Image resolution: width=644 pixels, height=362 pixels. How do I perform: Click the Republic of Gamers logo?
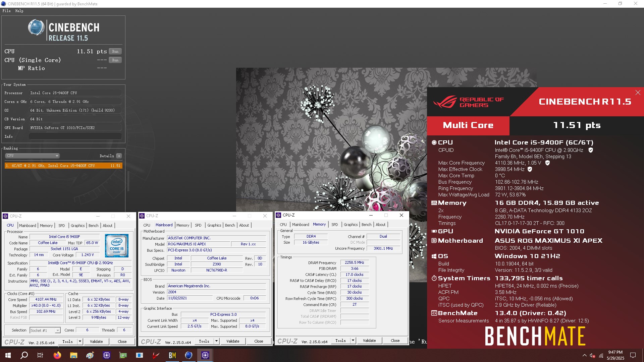click(468, 102)
